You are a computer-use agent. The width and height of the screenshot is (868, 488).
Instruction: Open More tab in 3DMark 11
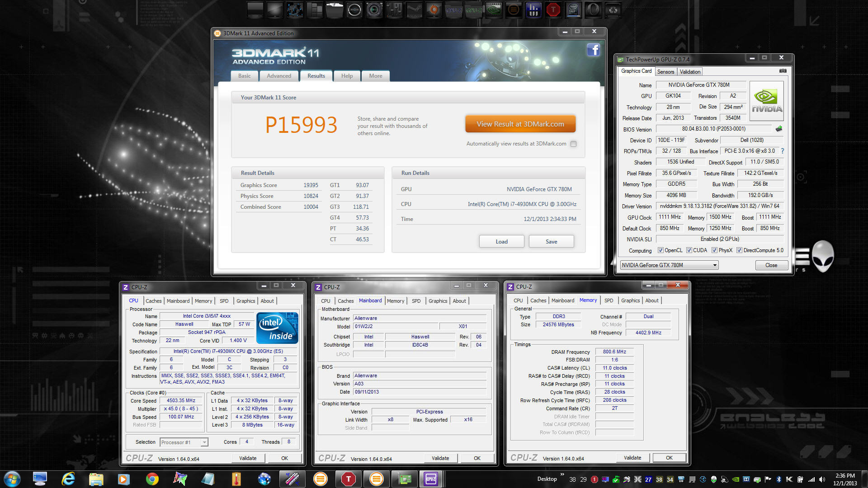[375, 76]
